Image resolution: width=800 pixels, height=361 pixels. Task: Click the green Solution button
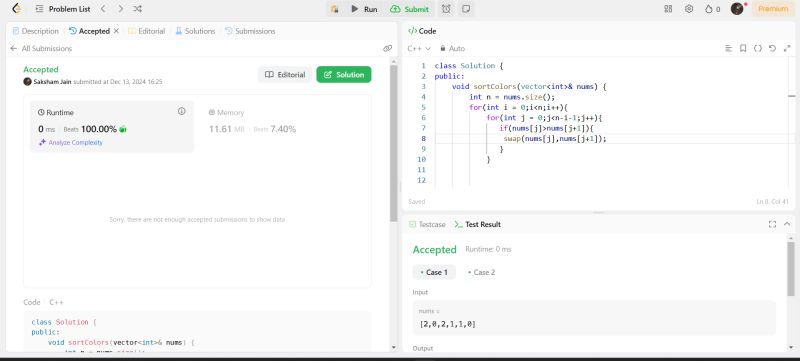[344, 74]
